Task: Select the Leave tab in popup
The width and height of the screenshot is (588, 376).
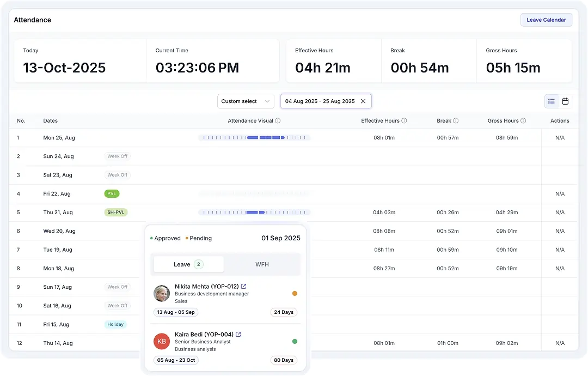Action: pyautogui.click(x=188, y=264)
